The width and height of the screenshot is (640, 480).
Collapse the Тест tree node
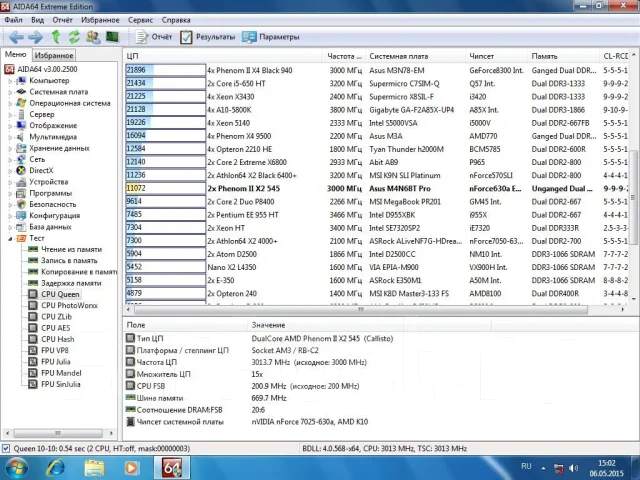tap(10, 238)
